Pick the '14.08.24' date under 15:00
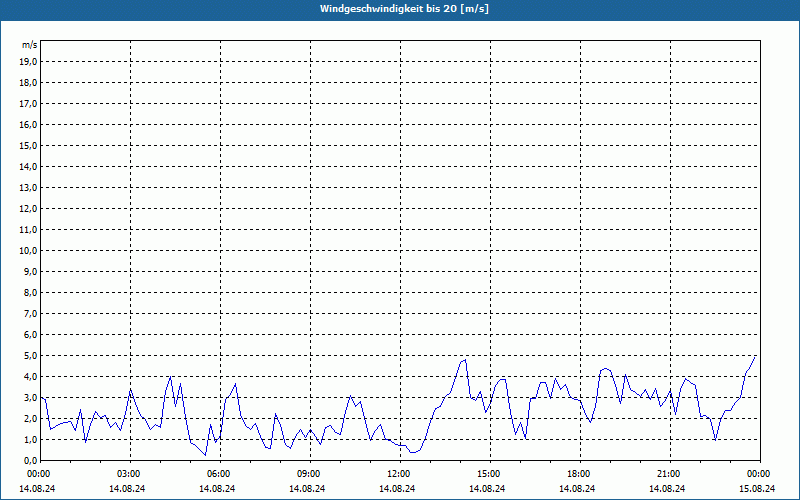 point(487,488)
